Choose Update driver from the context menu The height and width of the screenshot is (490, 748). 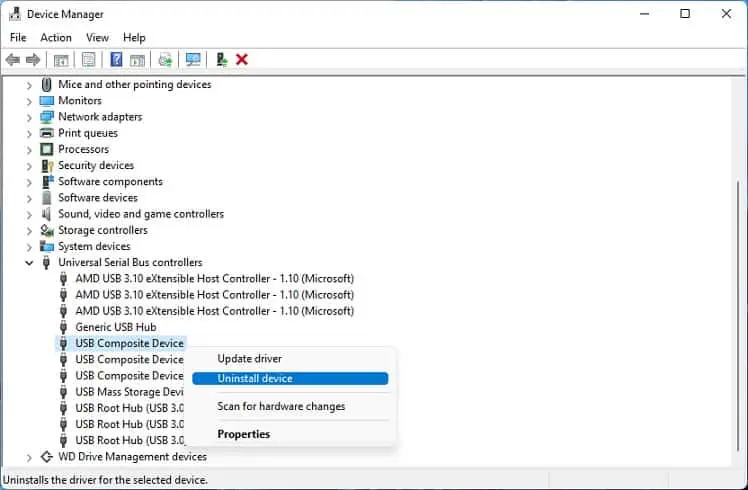[290, 359]
